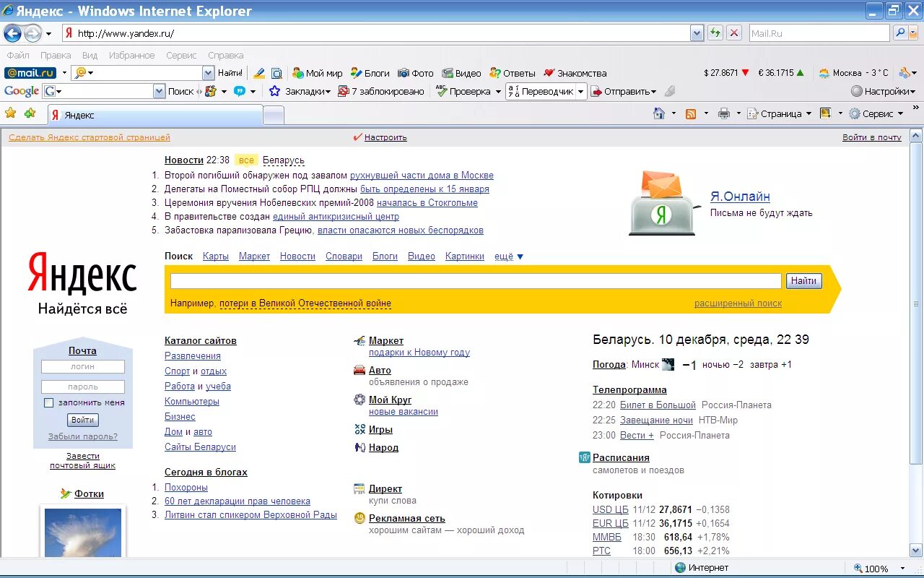924x578 pixels.
Task: Click the Москва weather icon in the toolbar
Action: coord(824,73)
